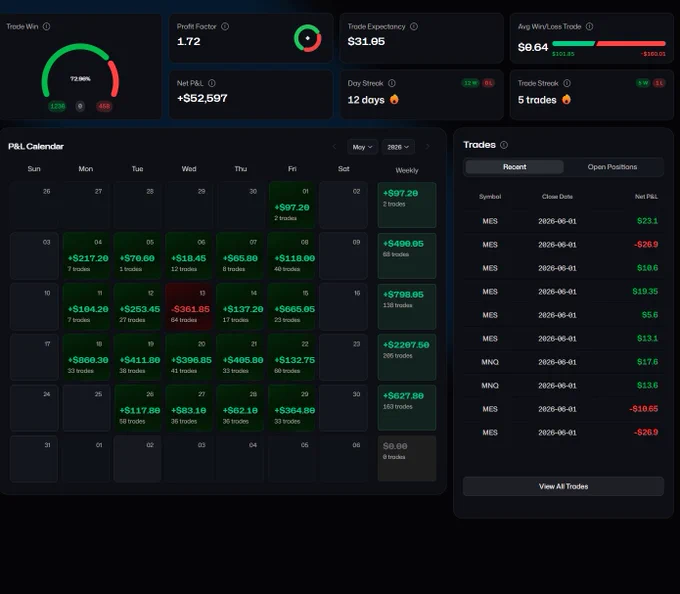
Task: Click the green segment of Avg Win/Loss bar
Action: coord(573,43)
